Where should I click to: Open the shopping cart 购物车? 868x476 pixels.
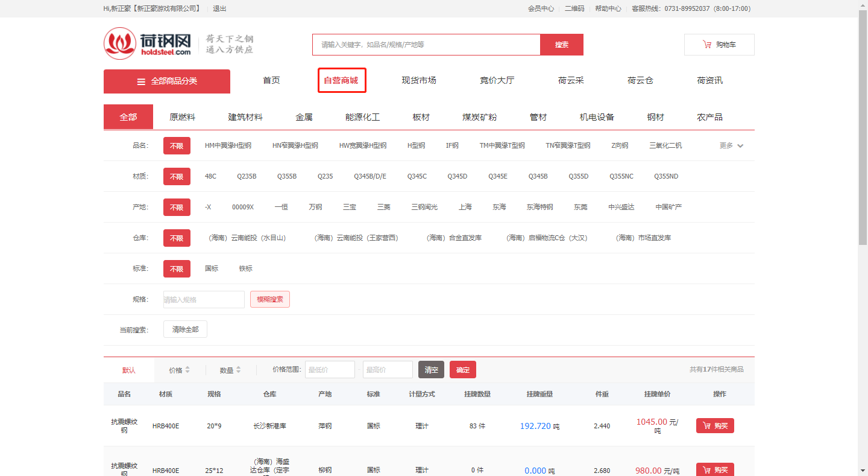(x=719, y=45)
